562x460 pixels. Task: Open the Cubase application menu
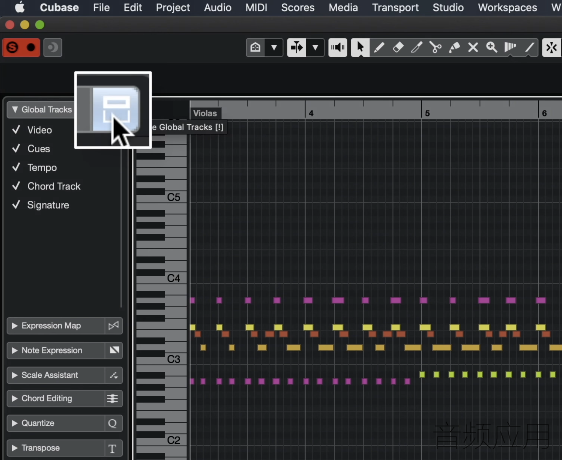coord(59,8)
